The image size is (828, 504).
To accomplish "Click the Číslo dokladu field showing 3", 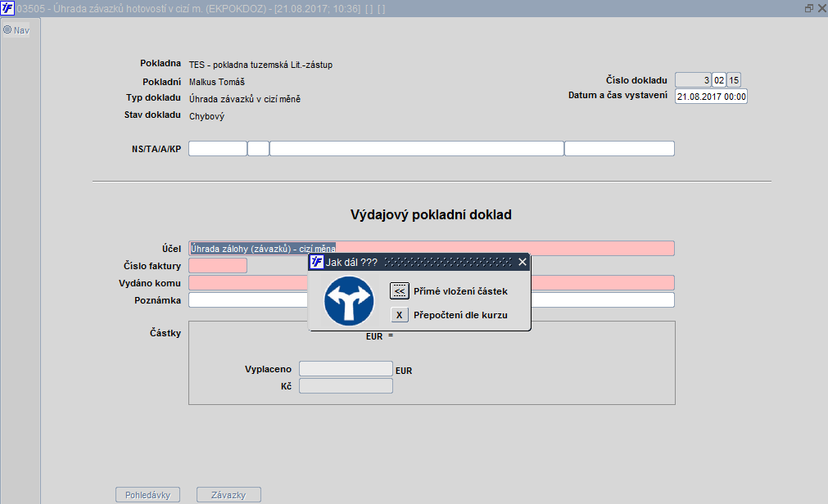I will [694, 80].
